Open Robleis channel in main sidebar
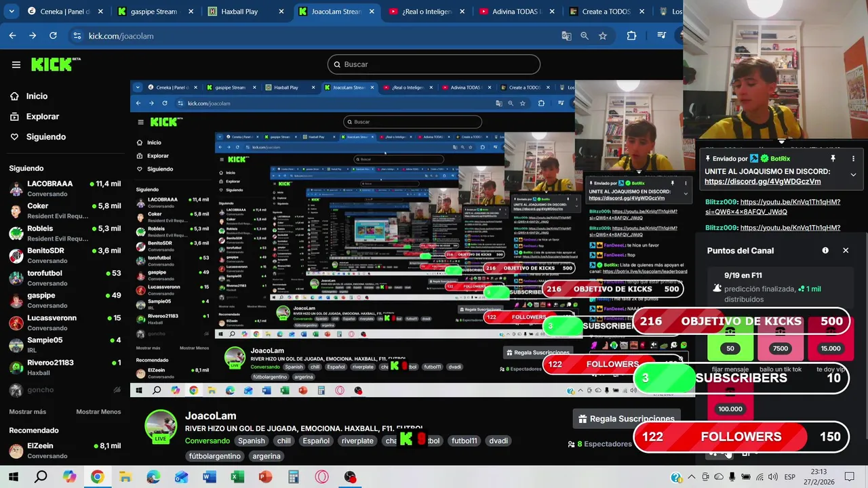This screenshot has height=488, width=868. coord(65,233)
